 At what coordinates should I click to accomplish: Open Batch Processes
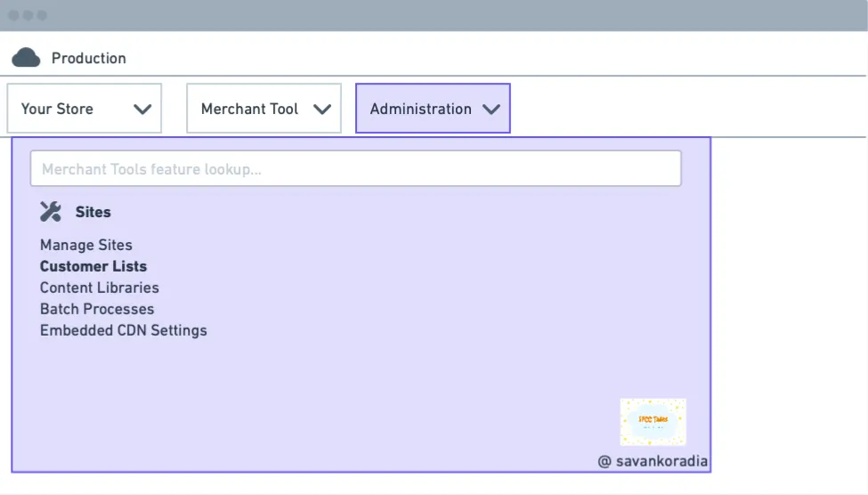click(97, 309)
